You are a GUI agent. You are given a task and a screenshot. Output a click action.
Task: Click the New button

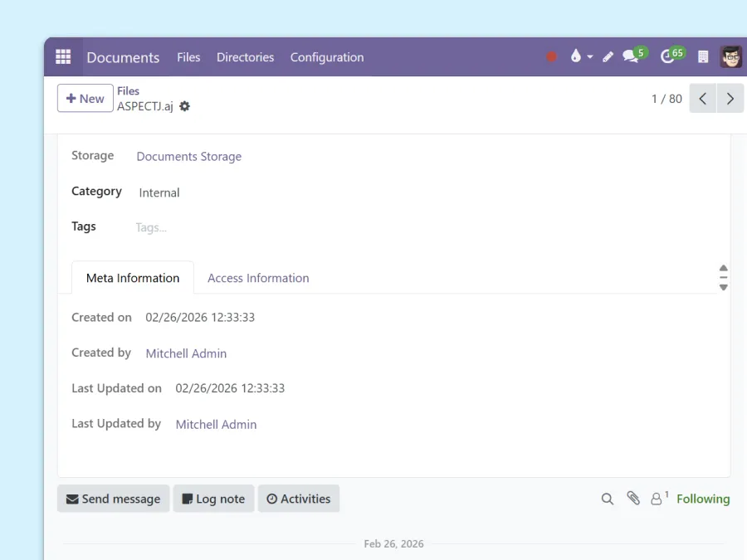85,98
